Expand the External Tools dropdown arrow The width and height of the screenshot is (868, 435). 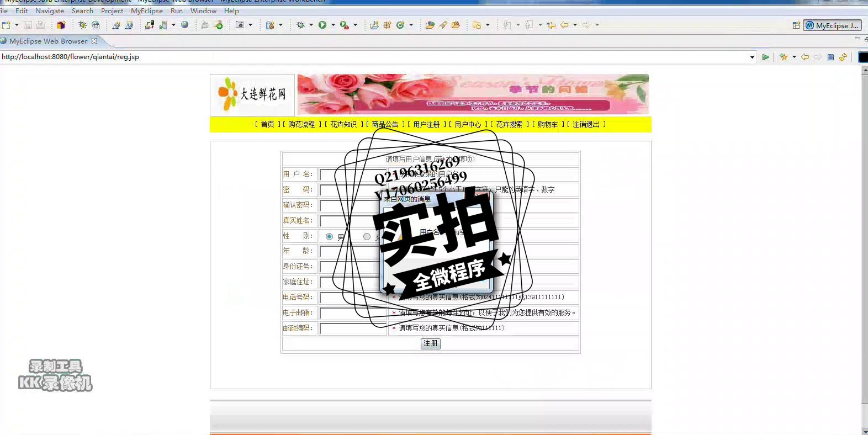coord(355,25)
